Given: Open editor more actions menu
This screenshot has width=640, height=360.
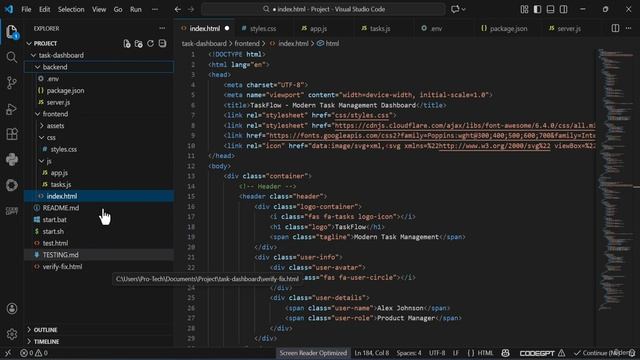Looking at the screenshot, I should pos(629,28).
